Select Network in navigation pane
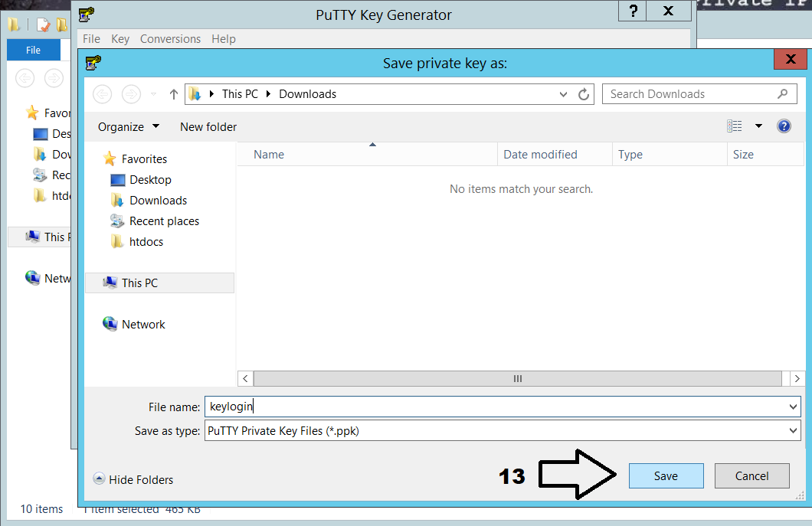This screenshot has height=526, width=812. click(143, 325)
